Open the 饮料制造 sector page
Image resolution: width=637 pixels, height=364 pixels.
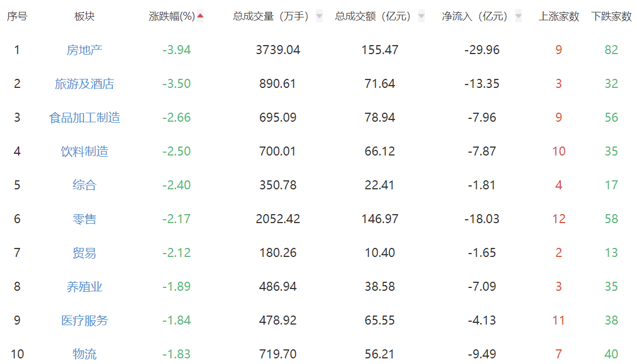[85, 152]
